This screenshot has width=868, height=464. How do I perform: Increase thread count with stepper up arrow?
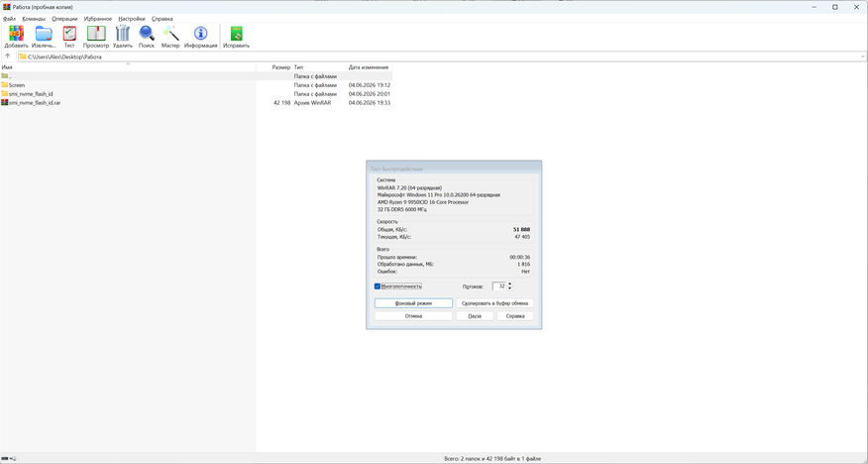[510, 284]
